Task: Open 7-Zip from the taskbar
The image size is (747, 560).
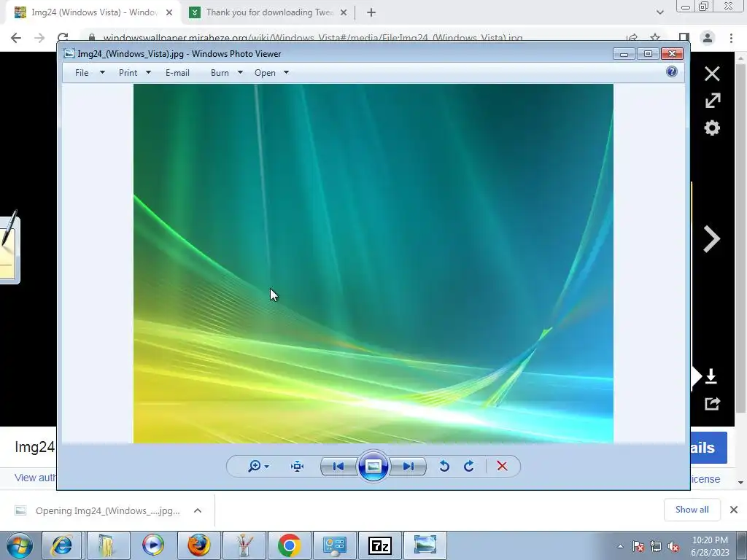Action: click(x=379, y=545)
